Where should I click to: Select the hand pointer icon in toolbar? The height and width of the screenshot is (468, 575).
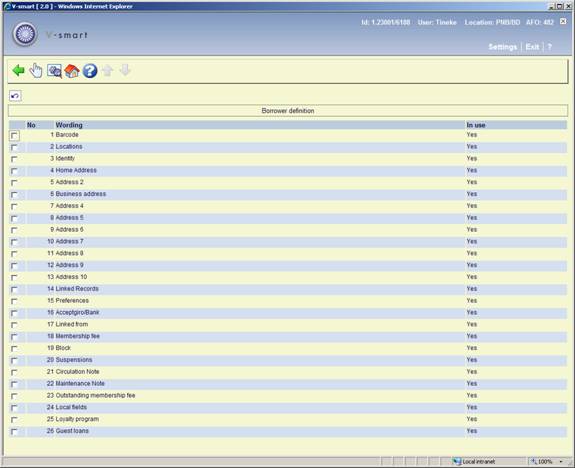pos(36,70)
